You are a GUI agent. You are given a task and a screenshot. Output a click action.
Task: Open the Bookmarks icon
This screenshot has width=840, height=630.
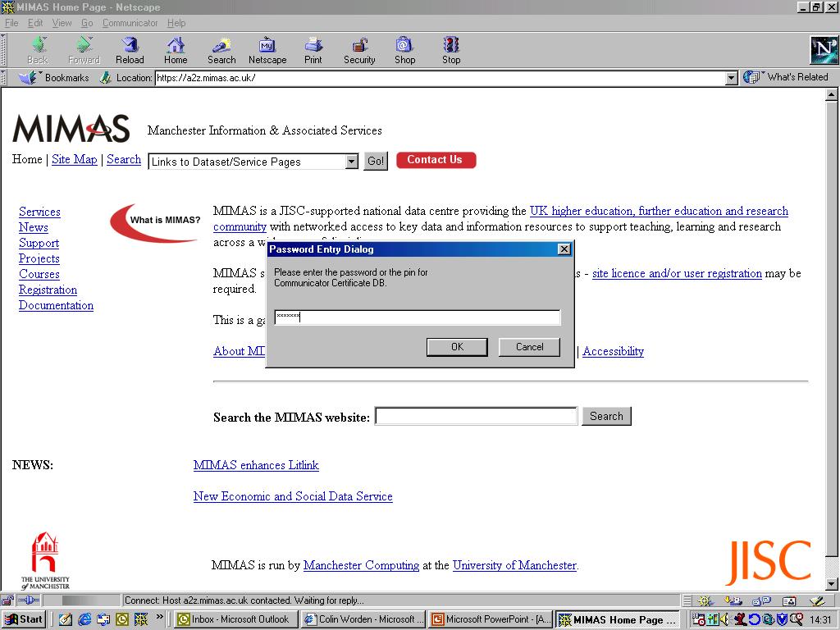coord(53,78)
